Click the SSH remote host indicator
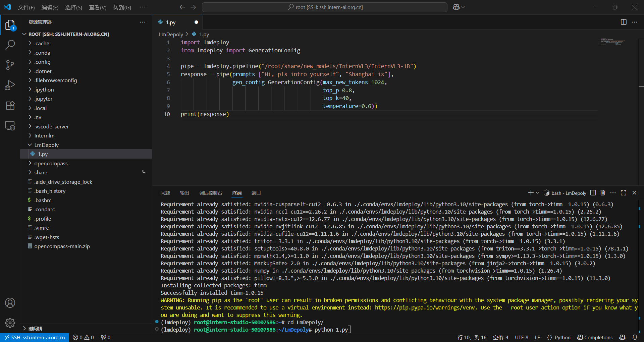Image resolution: width=644 pixels, height=342 pixels. (35, 337)
